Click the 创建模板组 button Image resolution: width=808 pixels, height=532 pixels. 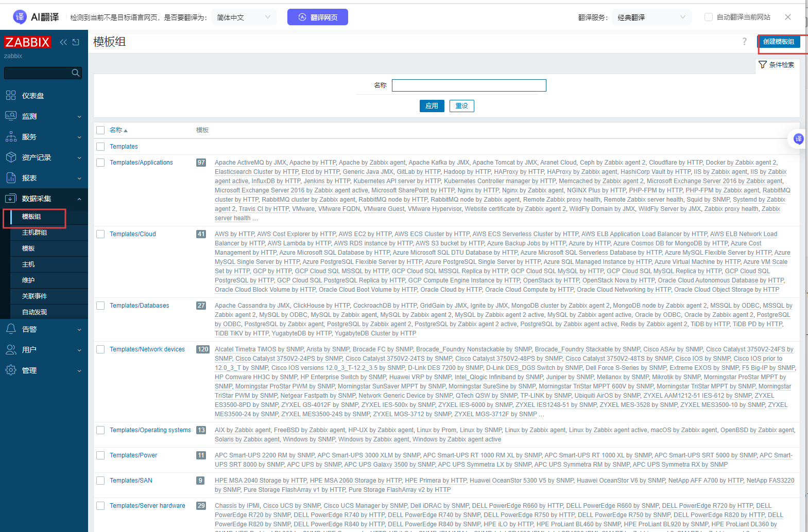(779, 42)
